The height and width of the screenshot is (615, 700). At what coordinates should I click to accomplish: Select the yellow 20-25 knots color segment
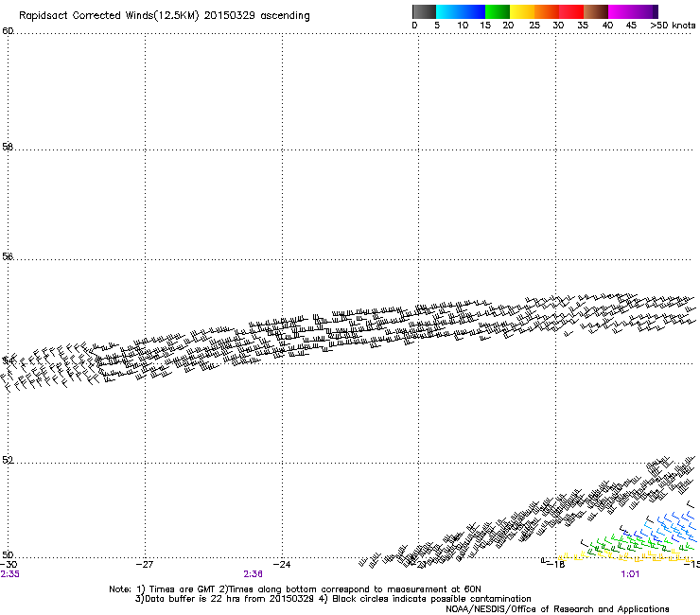[522, 11]
